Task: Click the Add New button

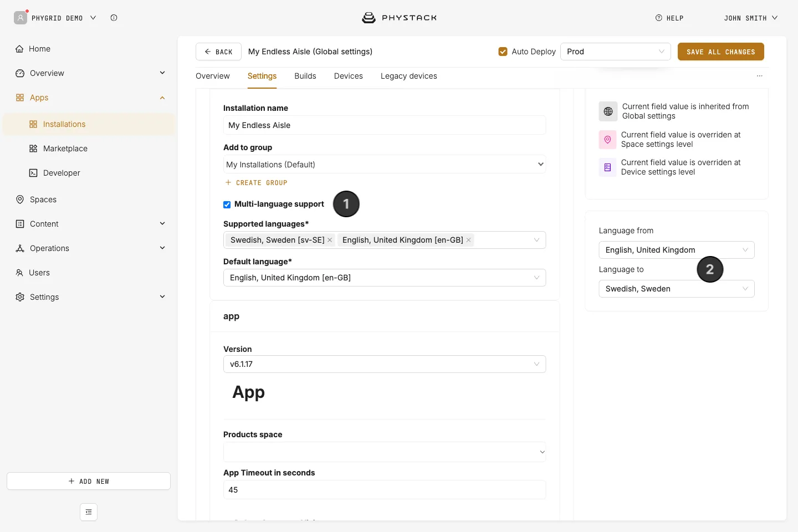Action: (89, 481)
